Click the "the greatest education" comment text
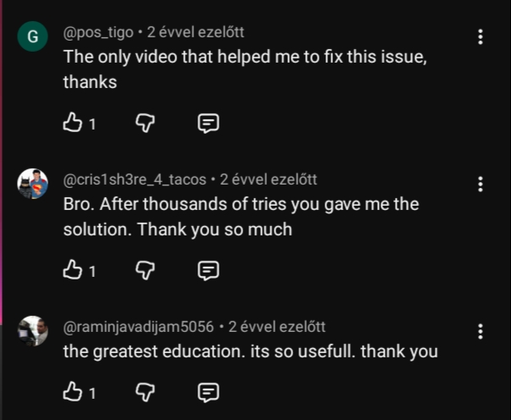 tap(250, 351)
